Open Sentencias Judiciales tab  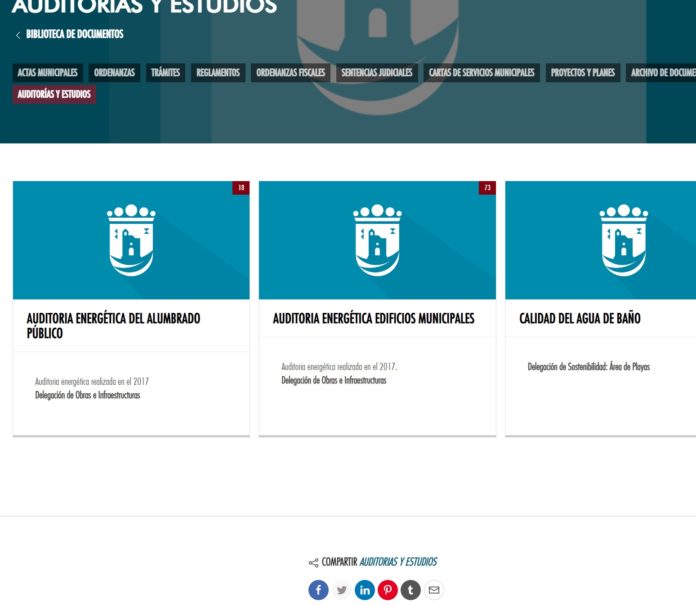pyautogui.click(x=377, y=73)
